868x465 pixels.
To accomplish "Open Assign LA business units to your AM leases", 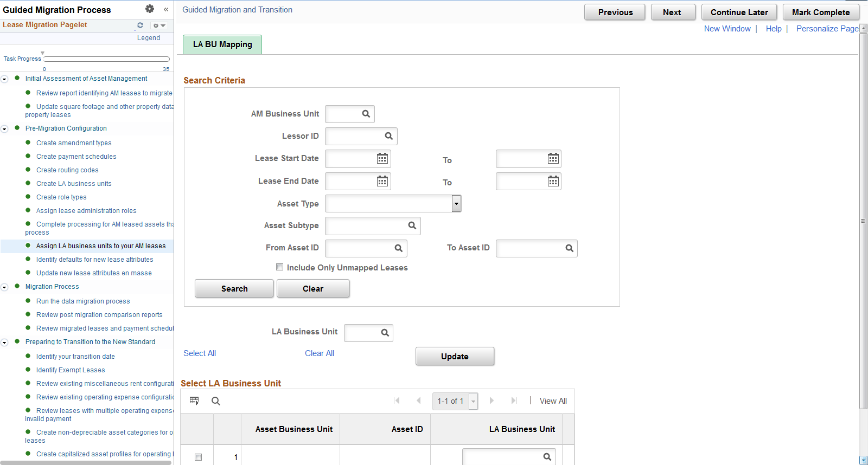I will (x=101, y=246).
